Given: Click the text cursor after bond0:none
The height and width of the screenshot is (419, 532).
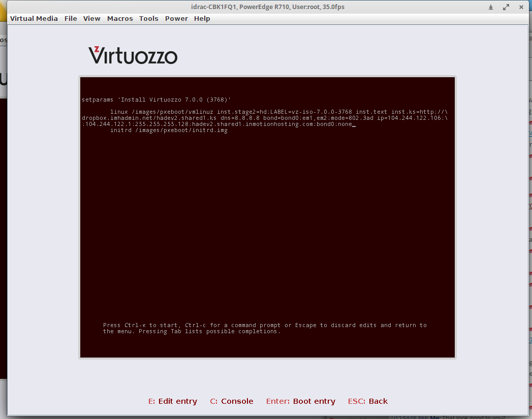Looking at the screenshot, I should 354,124.
